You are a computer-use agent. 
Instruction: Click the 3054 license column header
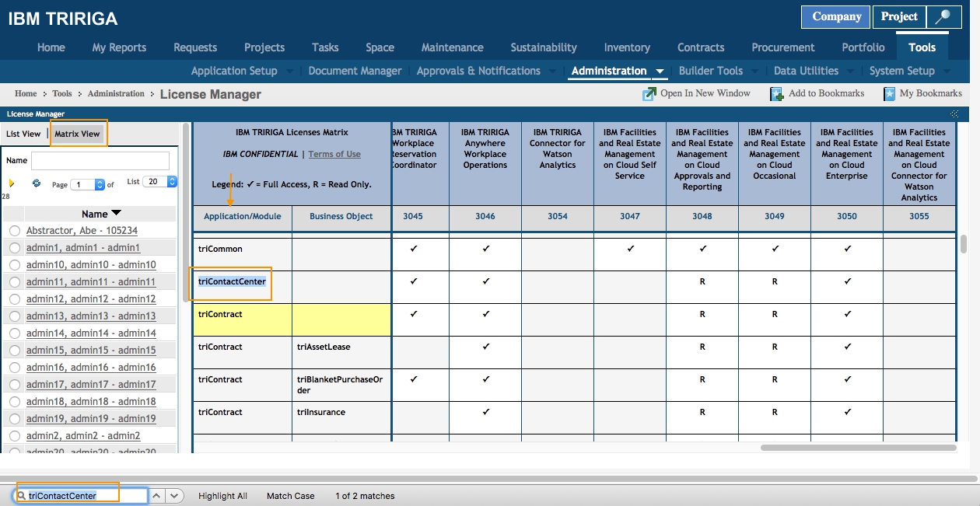click(x=558, y=216)
